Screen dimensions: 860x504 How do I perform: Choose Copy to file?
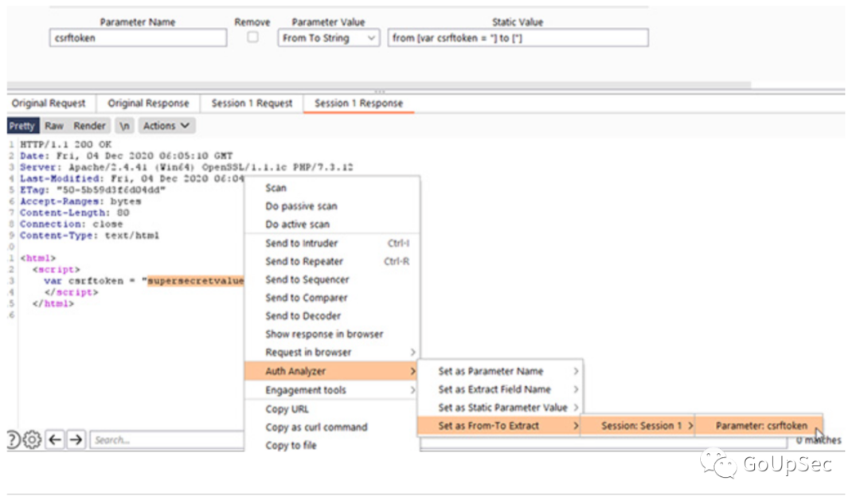tap(332, 445)
